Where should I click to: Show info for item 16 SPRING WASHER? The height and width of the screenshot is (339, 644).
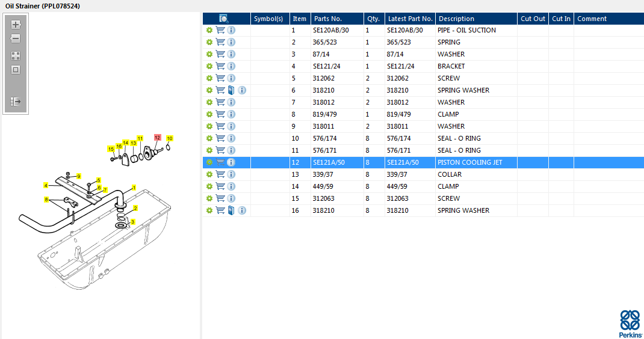click(243, 210)
